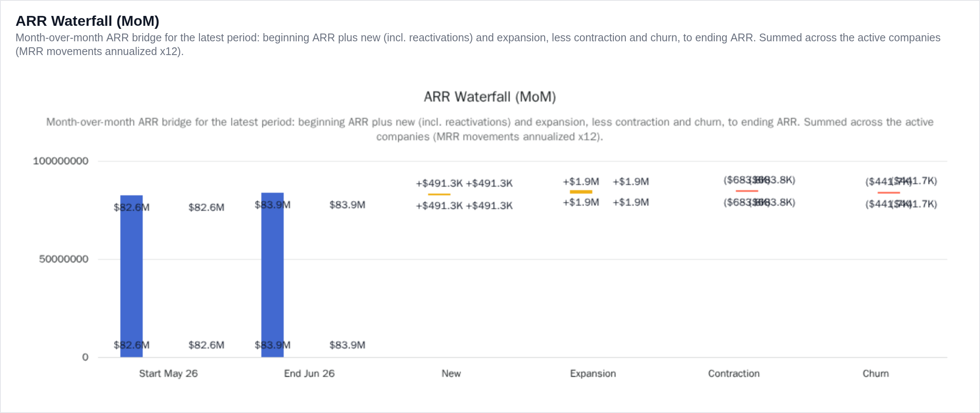Click the 0 y-axis label
This screenshot has width=980, height=413.
click(x=85, y=357)
